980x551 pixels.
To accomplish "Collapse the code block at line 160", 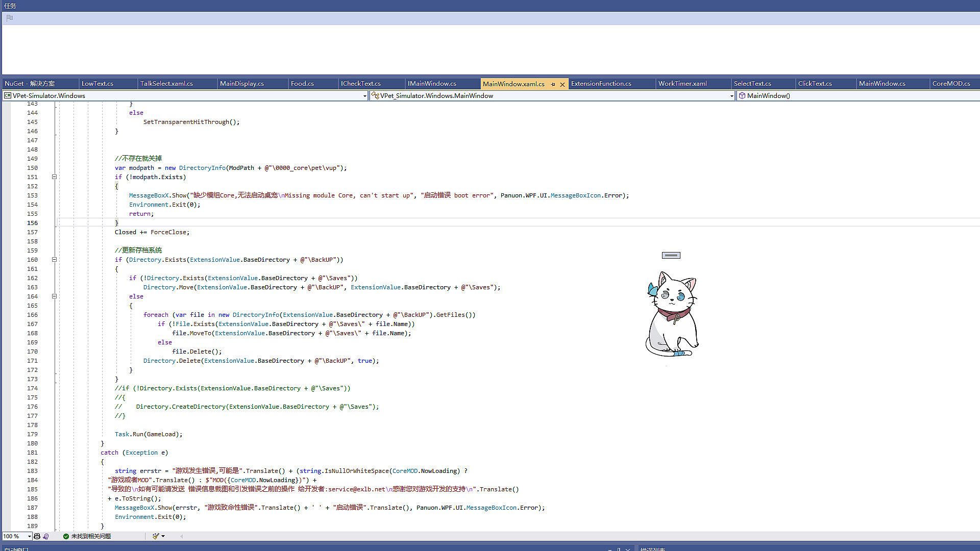I will point(54,260).
